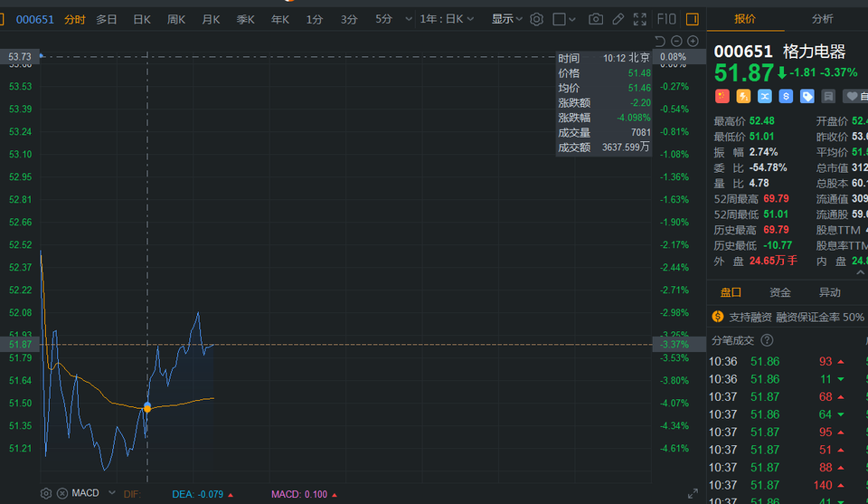Screen dimensions: 868x504
Task: Open the 报价 quote tab
Action: [744, 19]
